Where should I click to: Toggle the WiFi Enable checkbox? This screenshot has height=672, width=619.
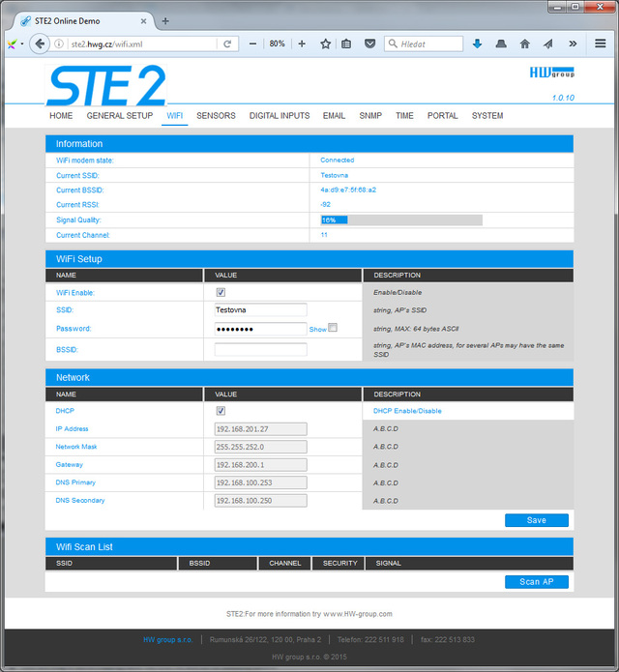click(x=221, y=292)
